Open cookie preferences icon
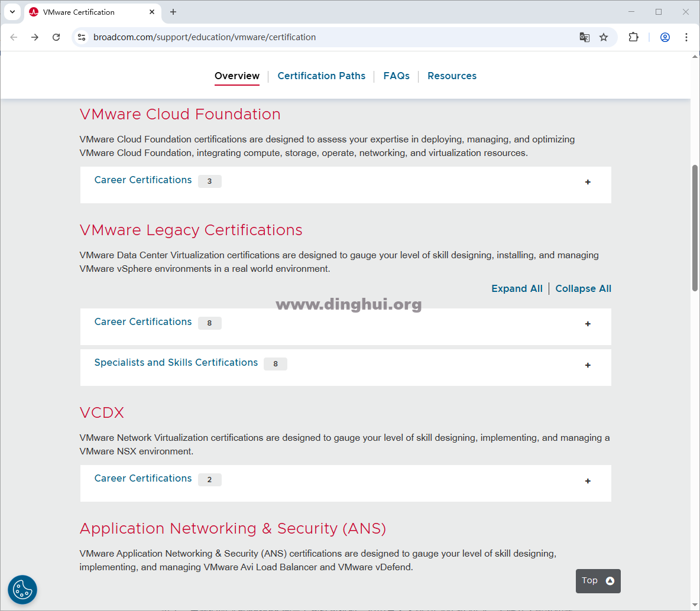The image size is (700, 611). tap(22, 590)
